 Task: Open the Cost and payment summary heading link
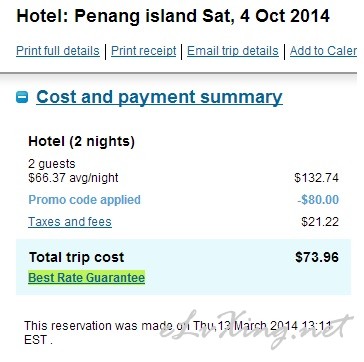pos(159,97)
